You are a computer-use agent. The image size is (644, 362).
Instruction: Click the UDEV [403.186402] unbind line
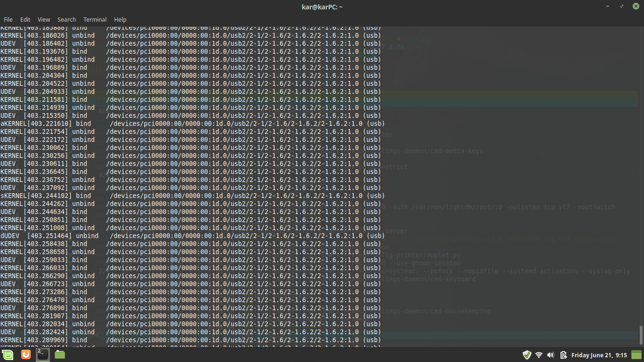190,43
